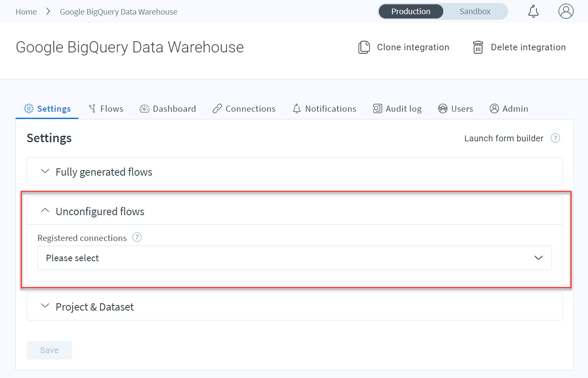588x378 pixels.
Task: Click the Admin tab person icon
Action: pyautogui.click(x=494, y=109)
